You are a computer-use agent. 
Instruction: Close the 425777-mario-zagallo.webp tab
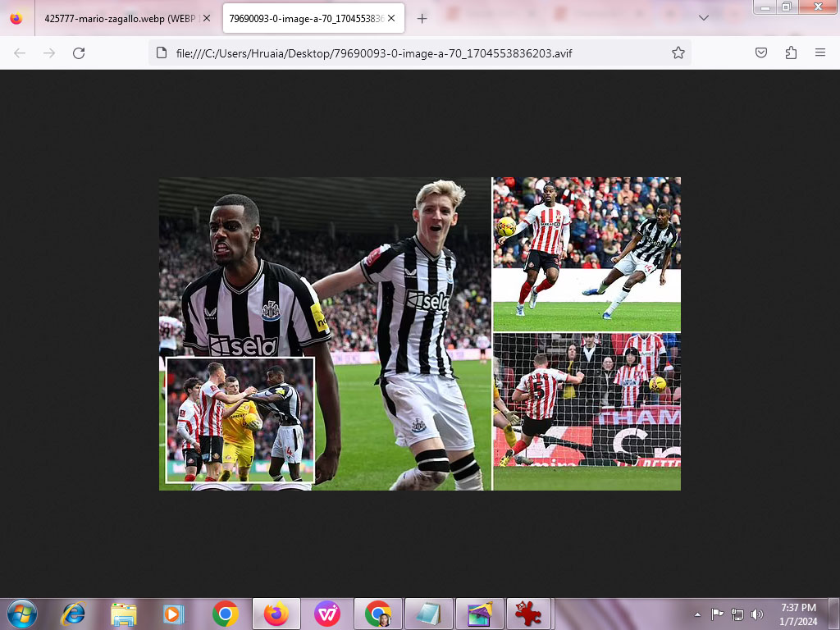(206, 18)
